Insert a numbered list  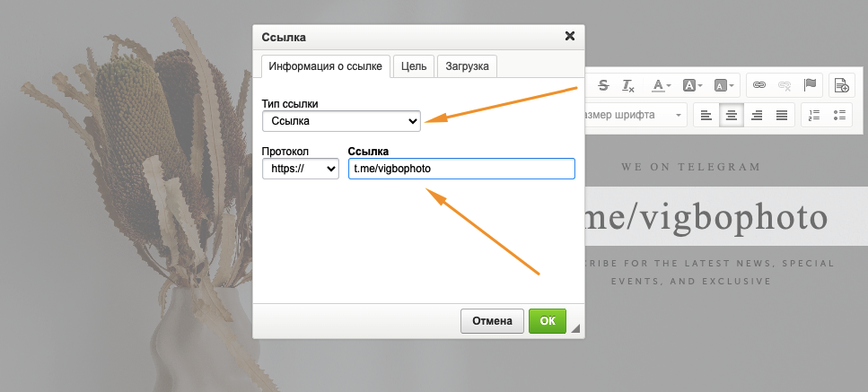coord(815,115)
